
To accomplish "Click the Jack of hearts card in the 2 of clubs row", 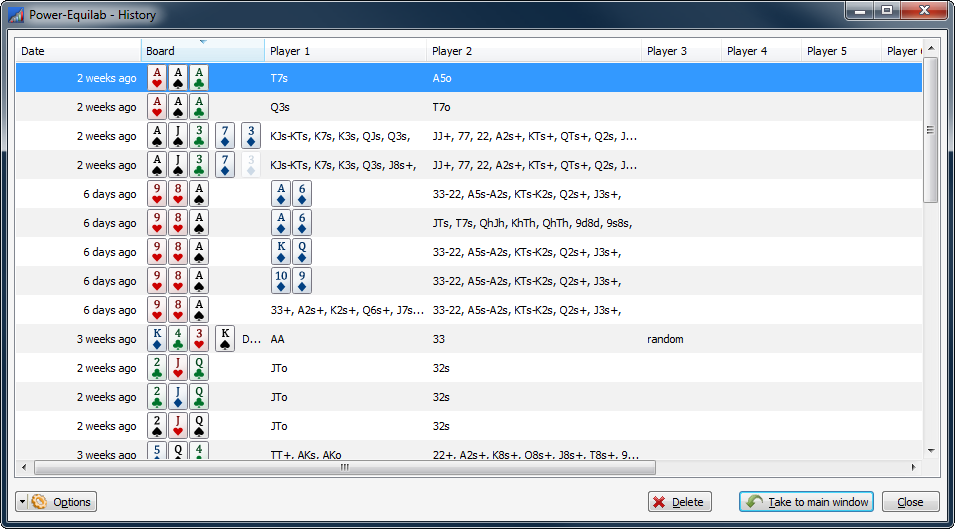I will pyautogui.click(x=178, y=368).
